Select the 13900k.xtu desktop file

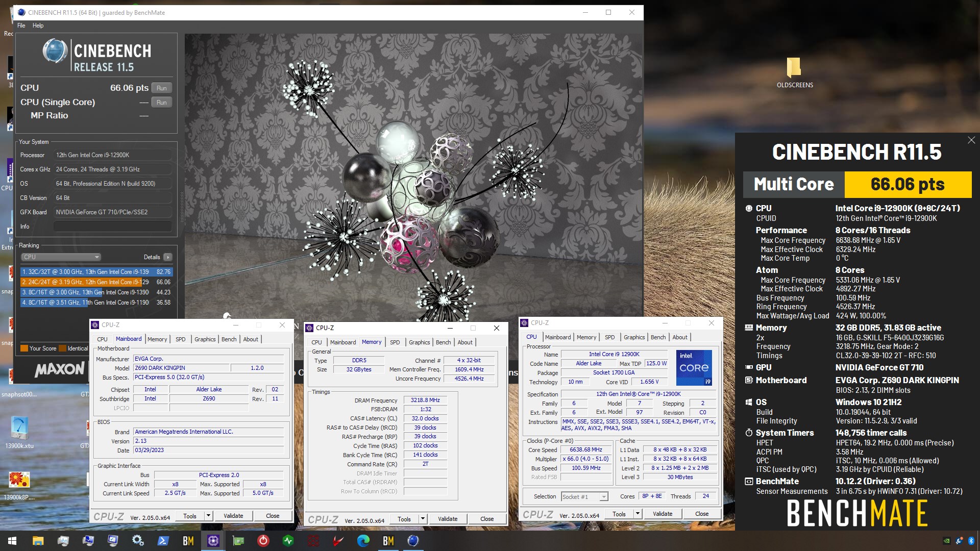pyautogui.click(x=19, y=433)
